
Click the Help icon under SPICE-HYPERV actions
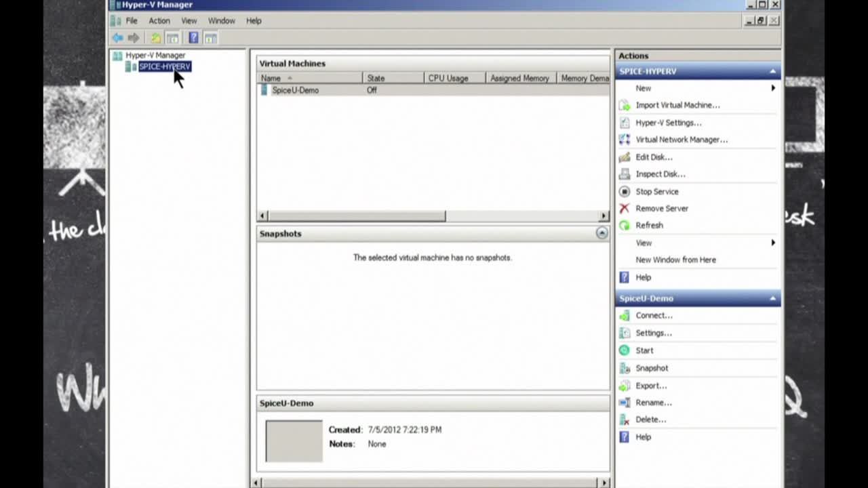(625, 277)
